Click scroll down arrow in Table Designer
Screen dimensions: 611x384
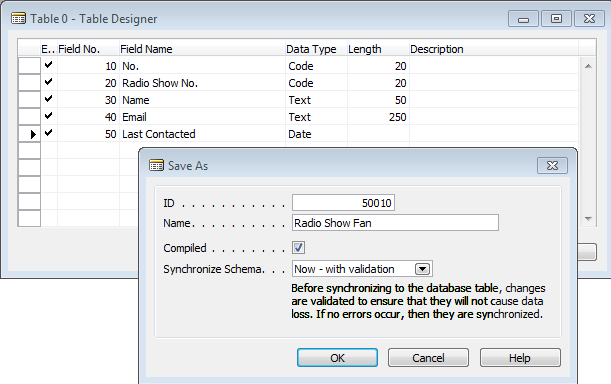click(588, 219)
